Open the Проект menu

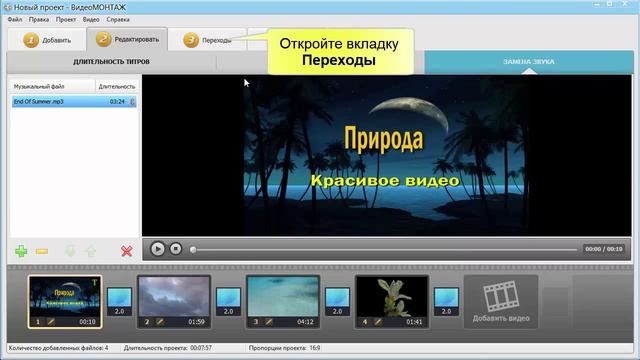pos(66,19)
